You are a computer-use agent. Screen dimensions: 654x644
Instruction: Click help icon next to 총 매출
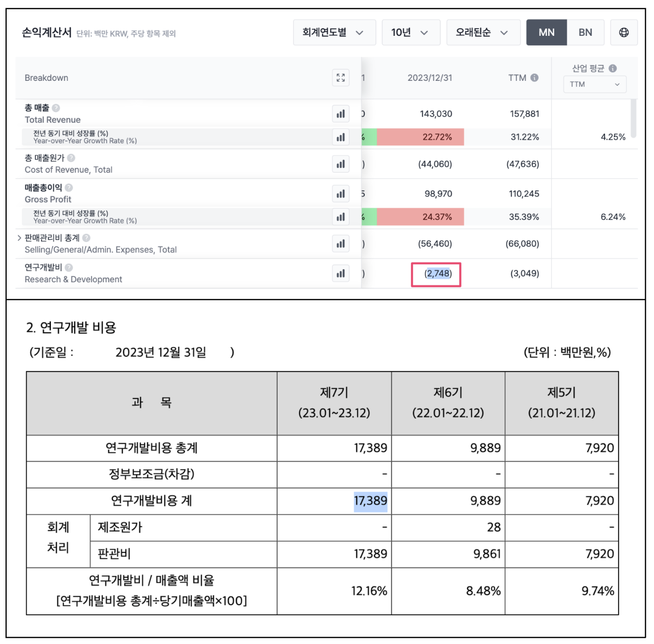(56, 108)
